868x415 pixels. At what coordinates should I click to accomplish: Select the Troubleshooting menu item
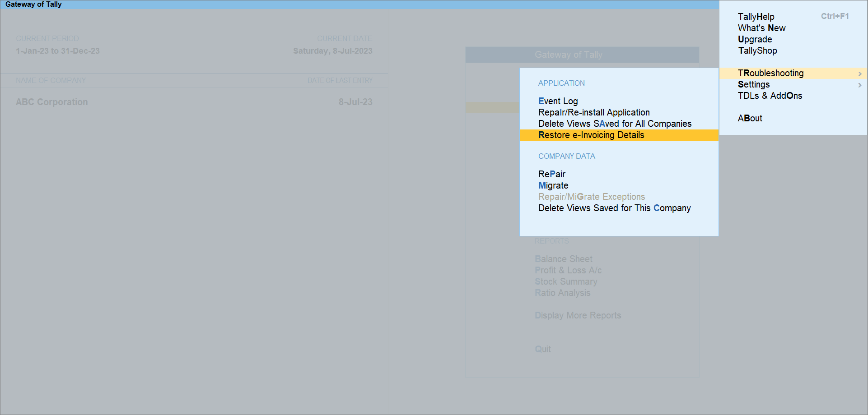793,73
